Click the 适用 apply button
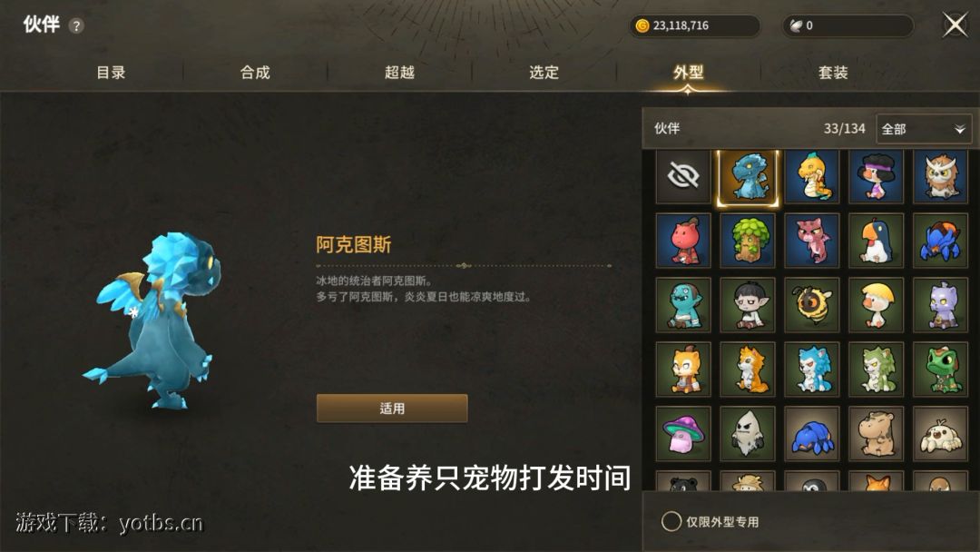 coord(392,409)
